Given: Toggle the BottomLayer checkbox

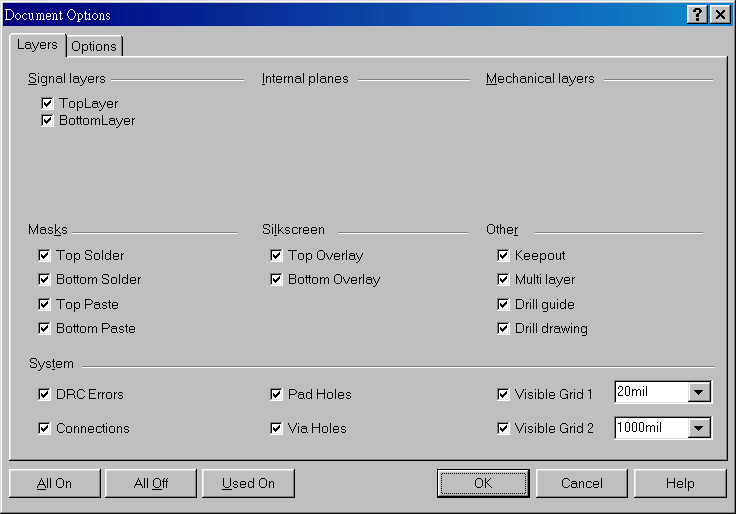Looking at the screenshot, I should (x=47, y=120).
